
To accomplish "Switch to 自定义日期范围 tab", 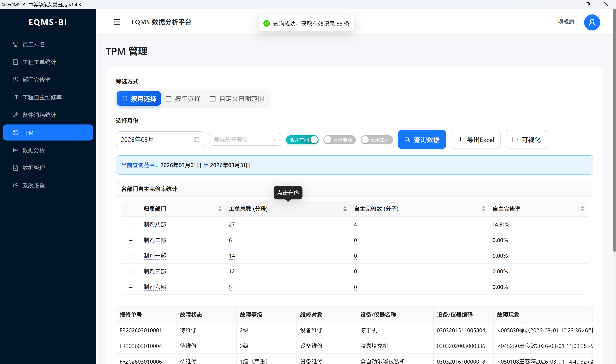I will [236, 98].
